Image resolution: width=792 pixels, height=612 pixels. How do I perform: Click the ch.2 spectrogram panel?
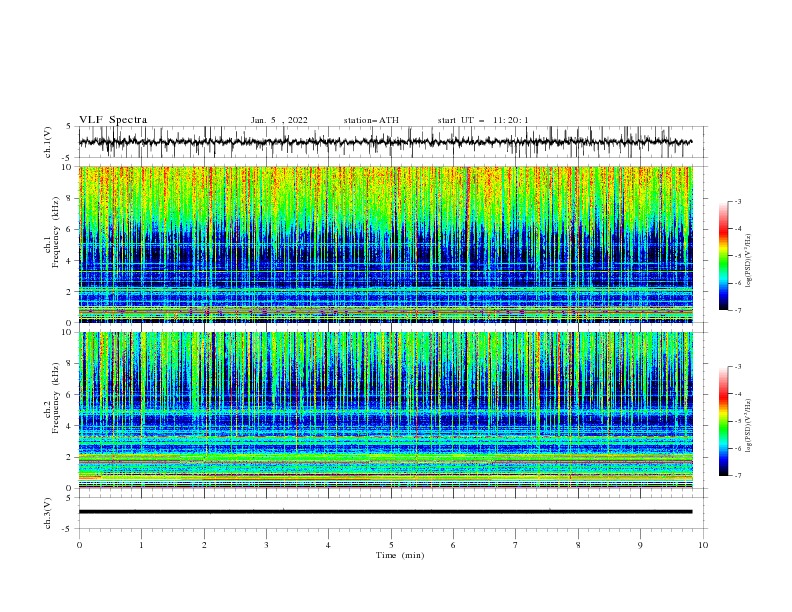click(x=385, y=410)
